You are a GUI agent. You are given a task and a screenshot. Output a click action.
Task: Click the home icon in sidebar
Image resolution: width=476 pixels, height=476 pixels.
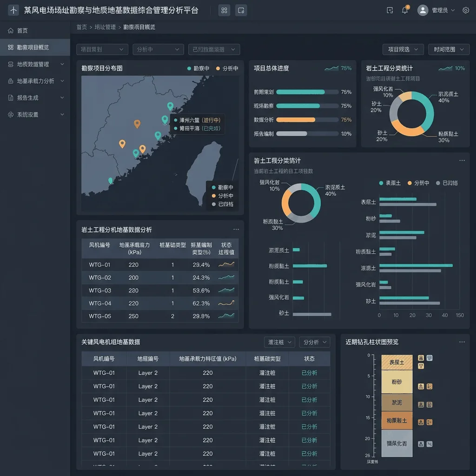[11, 30]
